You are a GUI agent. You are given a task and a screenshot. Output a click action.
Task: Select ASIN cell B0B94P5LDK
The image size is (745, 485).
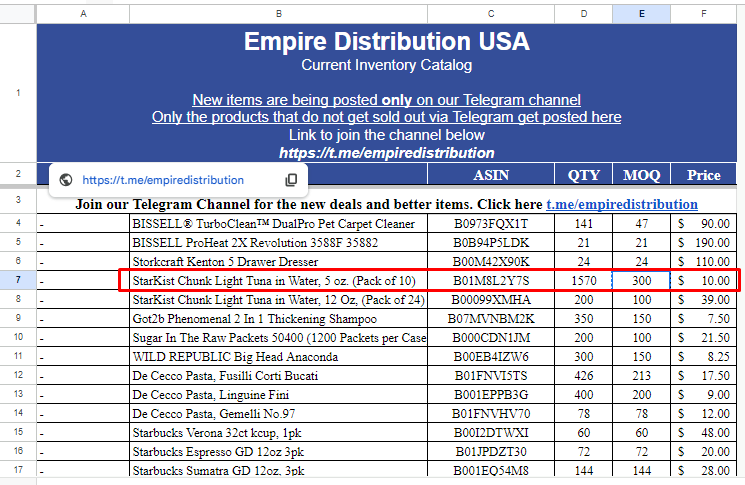pyautogui.click(x=491, y=242)
